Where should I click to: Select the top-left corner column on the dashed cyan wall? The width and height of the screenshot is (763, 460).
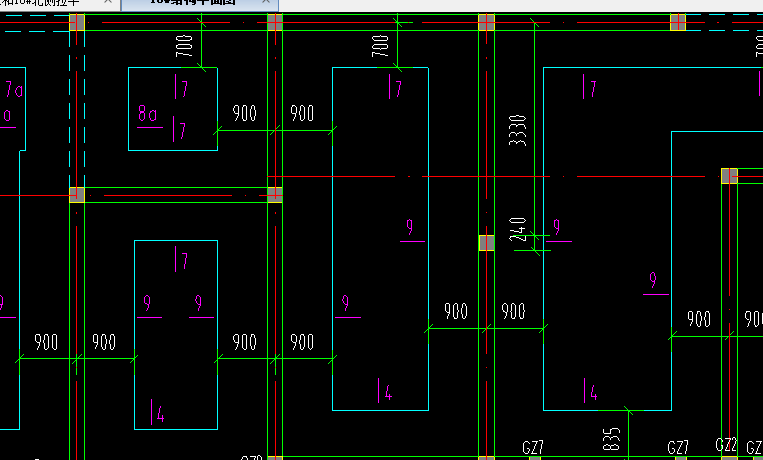[77, 22]
